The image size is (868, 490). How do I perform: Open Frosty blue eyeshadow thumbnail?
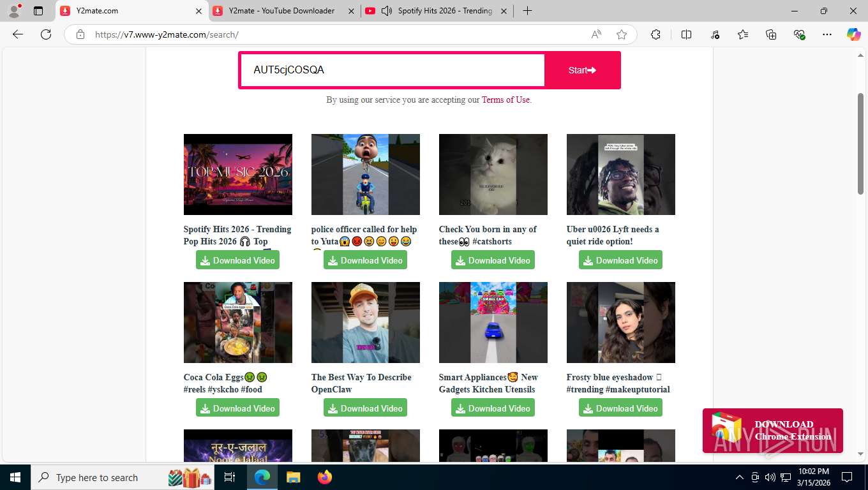(x=621, y=322)
